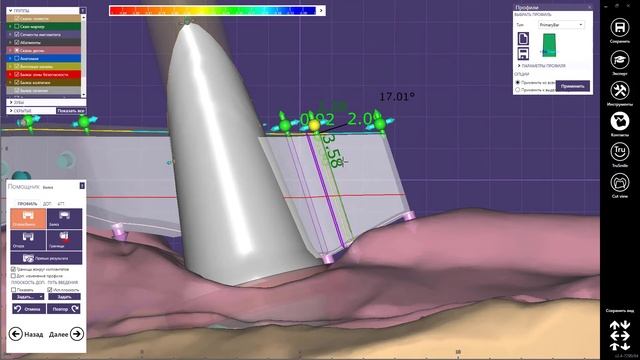
Task: Toggle the Балки: зоны безопасности checkbox
Action: pyautogui.click(x=17, y=75)
